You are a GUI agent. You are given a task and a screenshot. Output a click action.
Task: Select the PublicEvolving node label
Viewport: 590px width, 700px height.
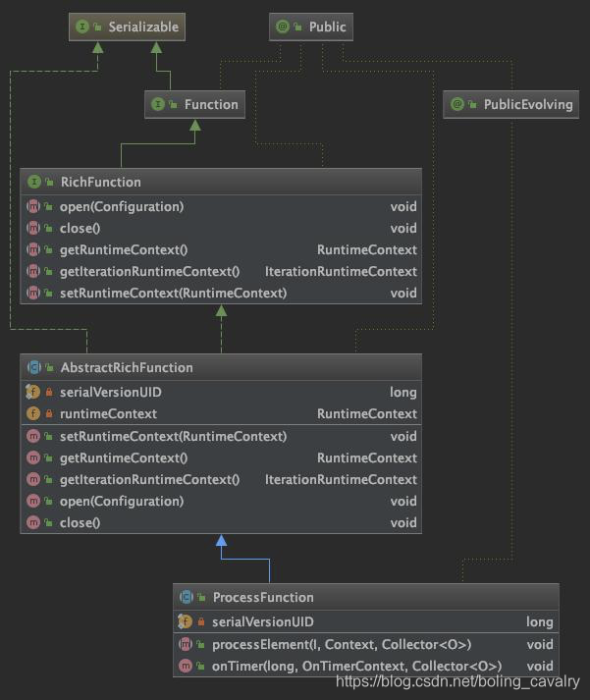point(528,104)
